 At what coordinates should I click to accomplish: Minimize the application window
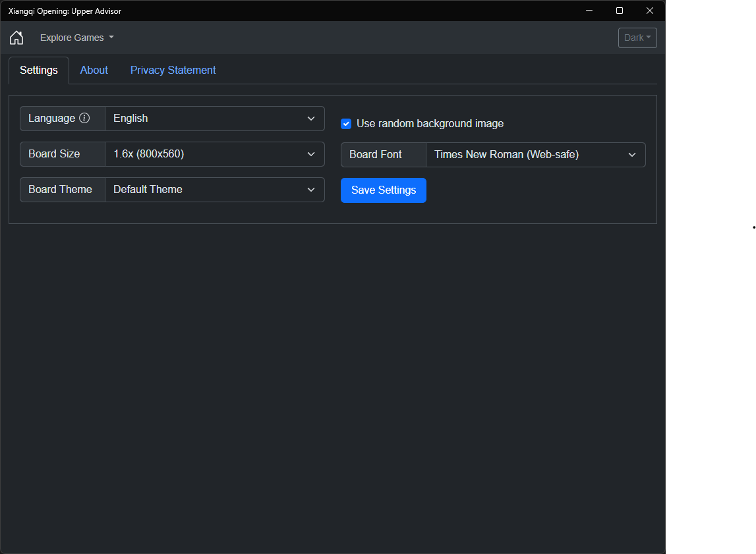[589, 11]
